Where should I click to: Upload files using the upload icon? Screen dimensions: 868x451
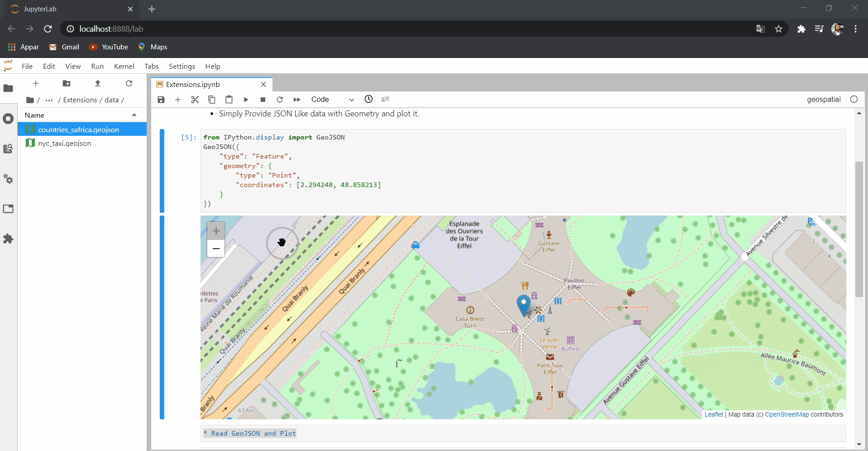click(x=98, y=83)
